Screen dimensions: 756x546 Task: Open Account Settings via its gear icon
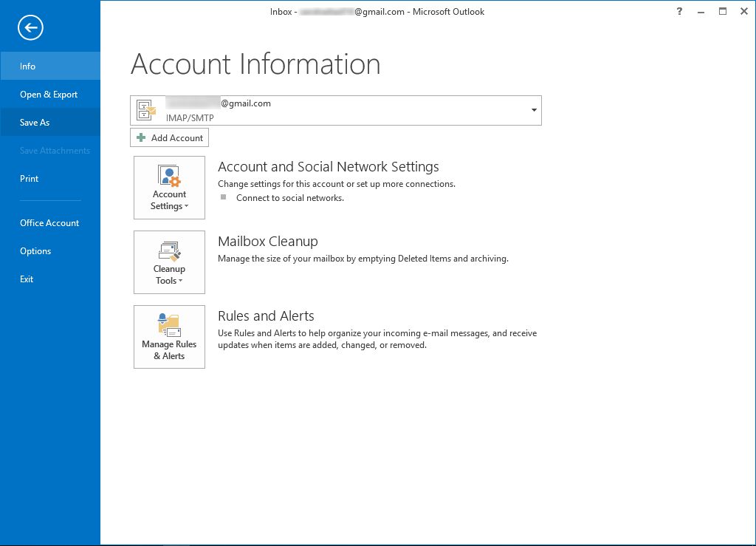point(169,177)
